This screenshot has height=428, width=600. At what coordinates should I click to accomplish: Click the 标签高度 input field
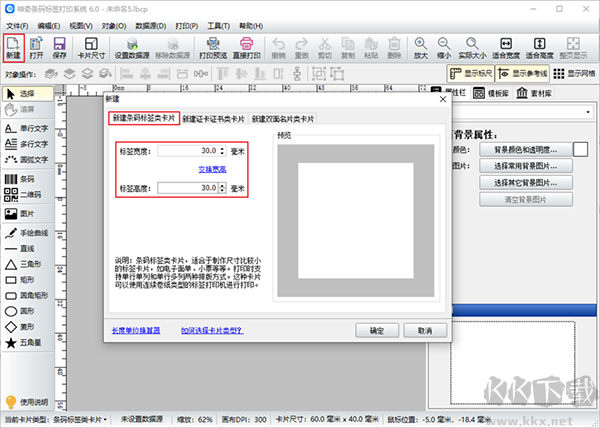[x=189, y=188]
